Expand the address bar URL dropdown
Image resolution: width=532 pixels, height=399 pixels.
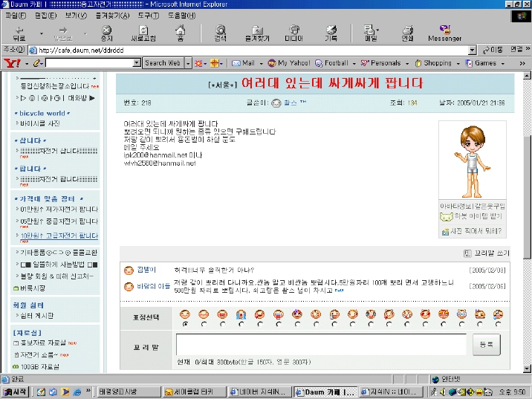(x=473, y=50)
